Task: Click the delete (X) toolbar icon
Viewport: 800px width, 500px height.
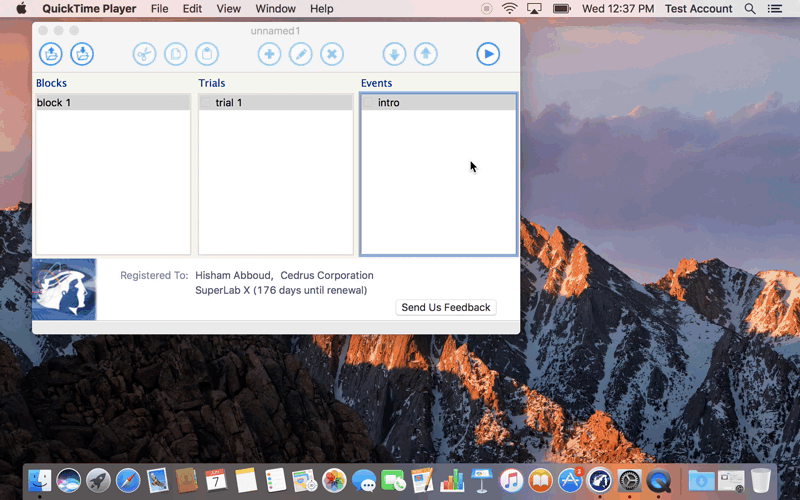Action: 332,54
